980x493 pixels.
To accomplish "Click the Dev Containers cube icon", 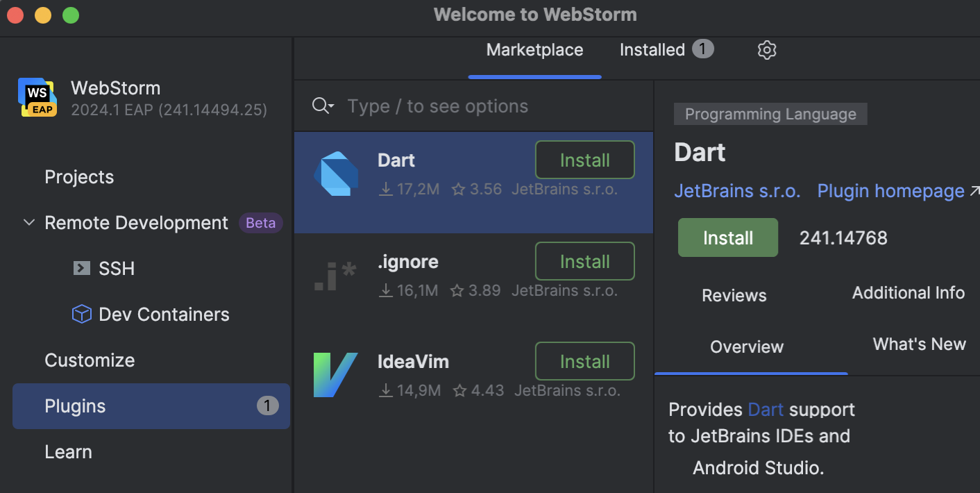I will (81, 314).
